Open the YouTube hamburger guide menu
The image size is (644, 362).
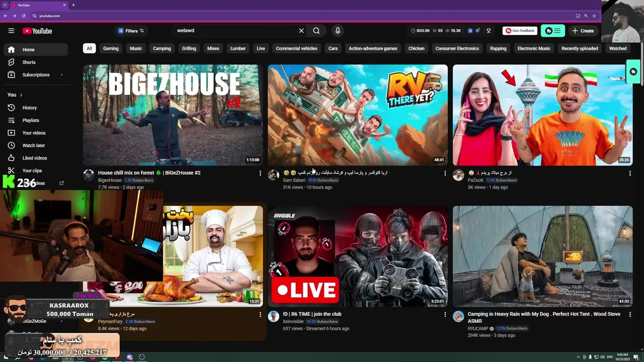[x=11, y=31]
